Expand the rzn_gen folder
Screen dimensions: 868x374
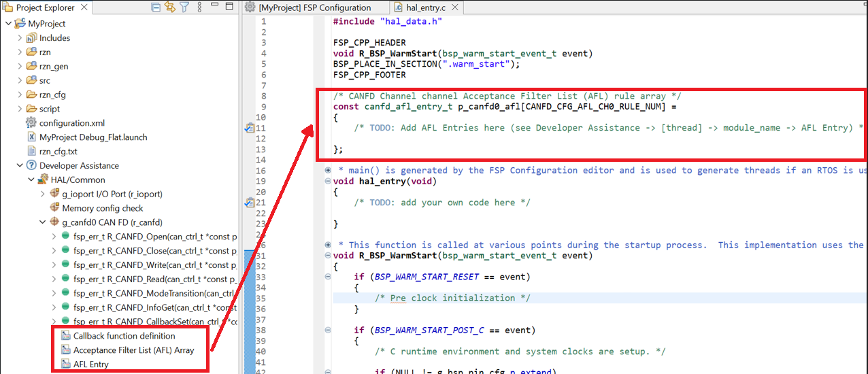20,67
